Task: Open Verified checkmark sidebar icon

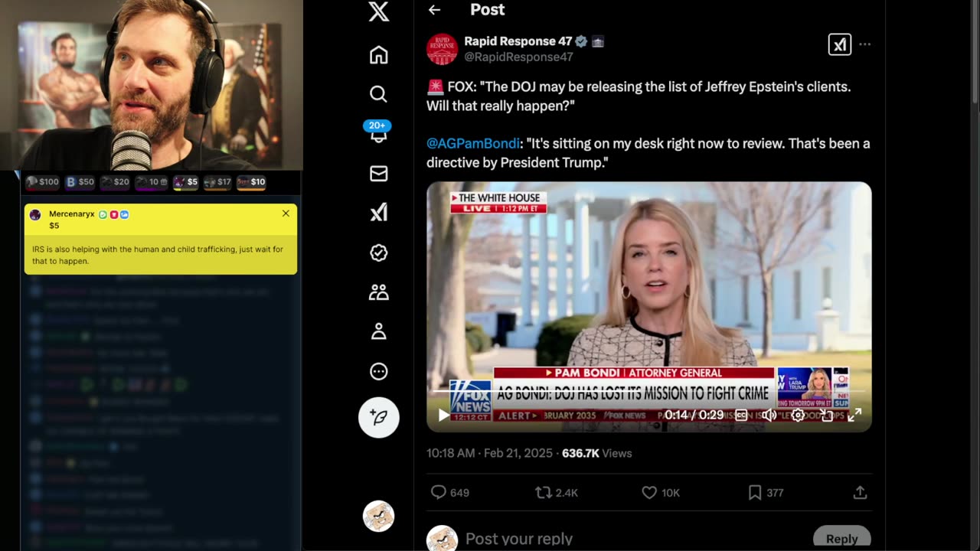Action: click(x=378, y=253)
